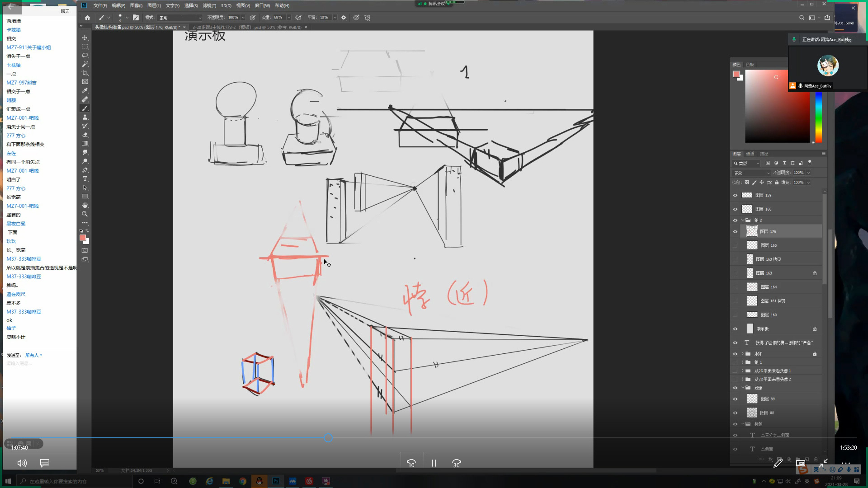Select the Horizontal Type tool
This screenshot has height=488, width=868.
point(85,179)
